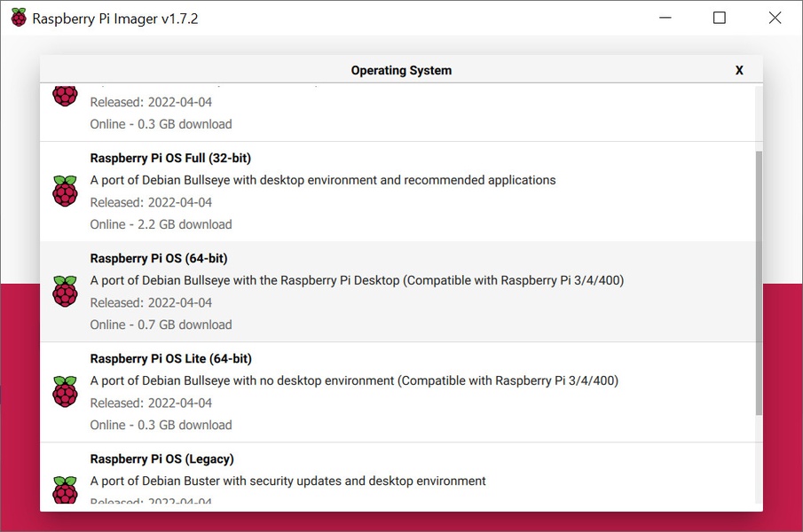803x532 pixels.
Task: Click the 0.3 GB download line at list top
Action: point(161,124)
